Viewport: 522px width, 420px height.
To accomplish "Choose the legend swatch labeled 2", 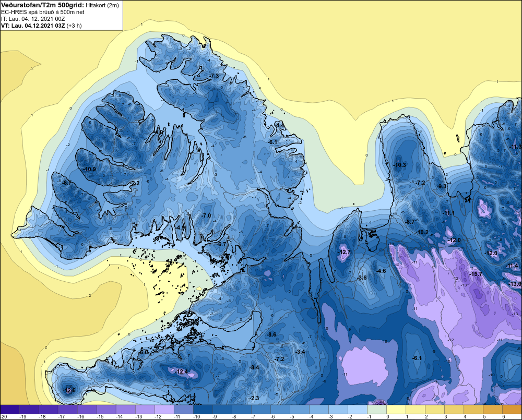I will coord(435,410).
